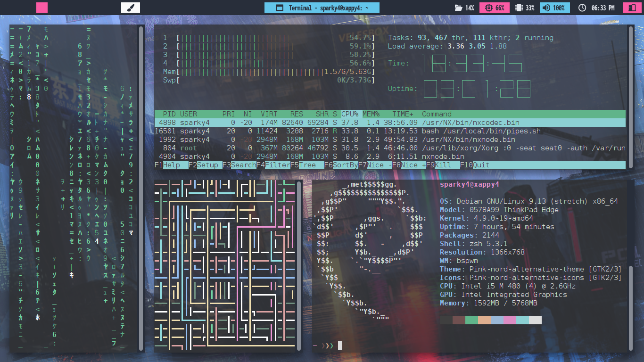Viewport: 644px width, 362px height.
Task: Sort by the MEM% column header
Action: 371,114
